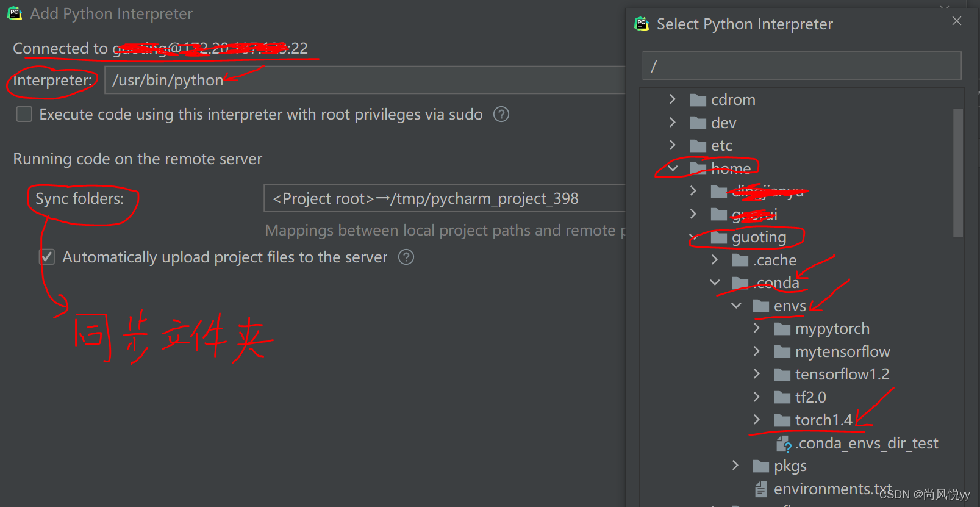The height and width of the screenshot is (507, 980).
Task: Select the torch1.4 tree row label
Action: point(824,420)
